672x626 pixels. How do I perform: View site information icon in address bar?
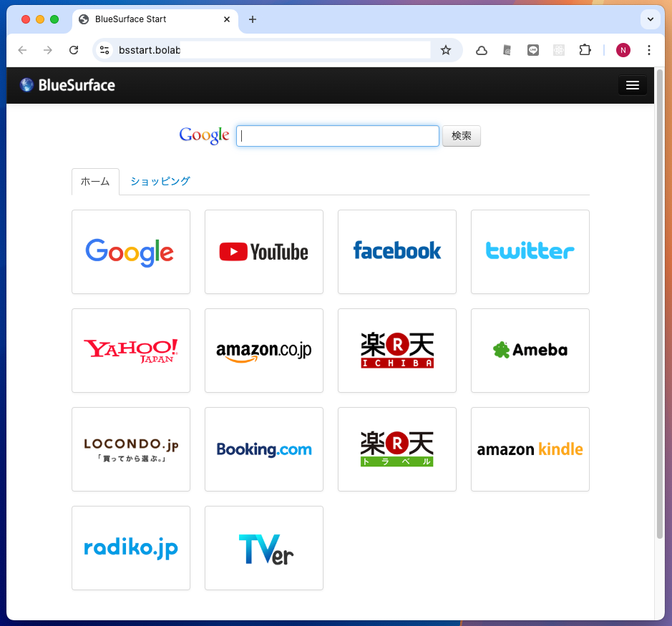104,50
